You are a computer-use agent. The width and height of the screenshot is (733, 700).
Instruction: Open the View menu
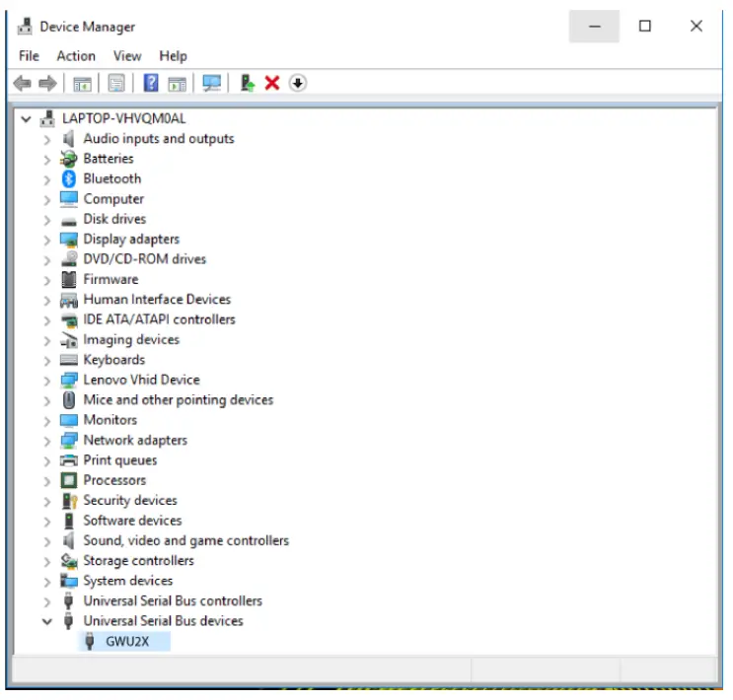tap(127, 56)
